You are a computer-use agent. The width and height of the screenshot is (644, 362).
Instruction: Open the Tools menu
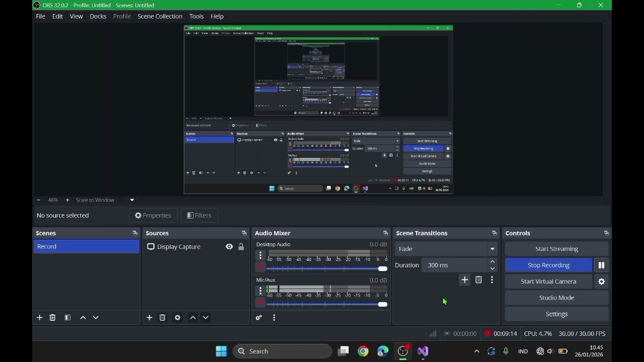click(x=197, y=17)
